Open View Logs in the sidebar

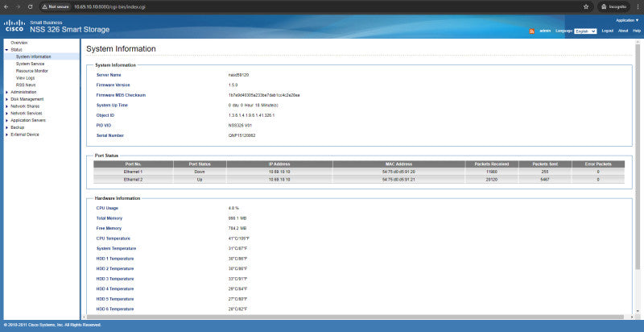coord(26,77)
